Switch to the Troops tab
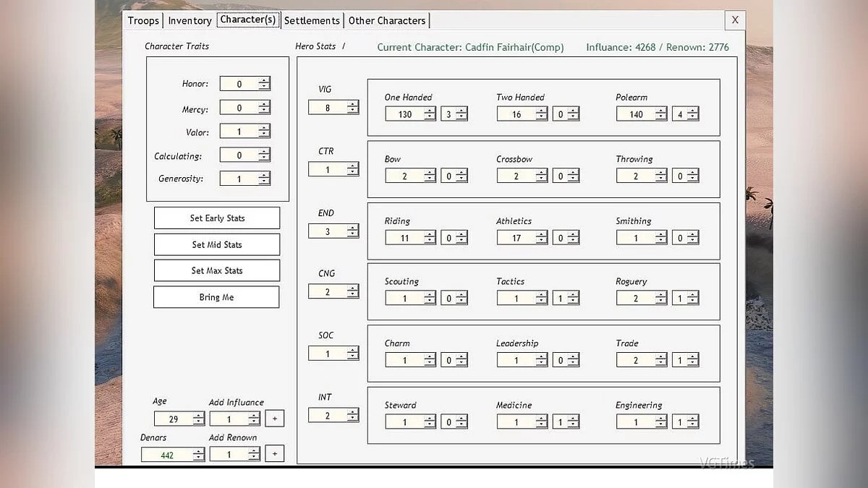Screen dimensions: 868x488 click(143, 20)
